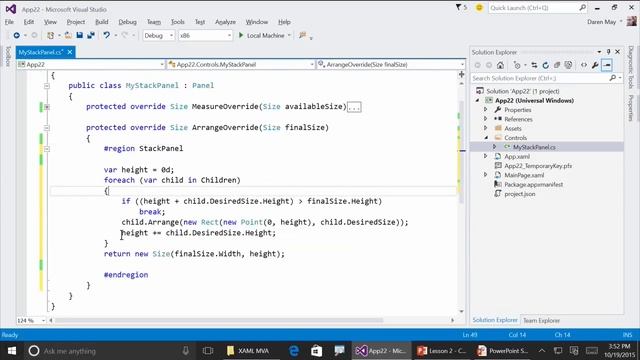Expand the MainPage.xaml node
Screen dimensions: 640x360
click(486, 175)
